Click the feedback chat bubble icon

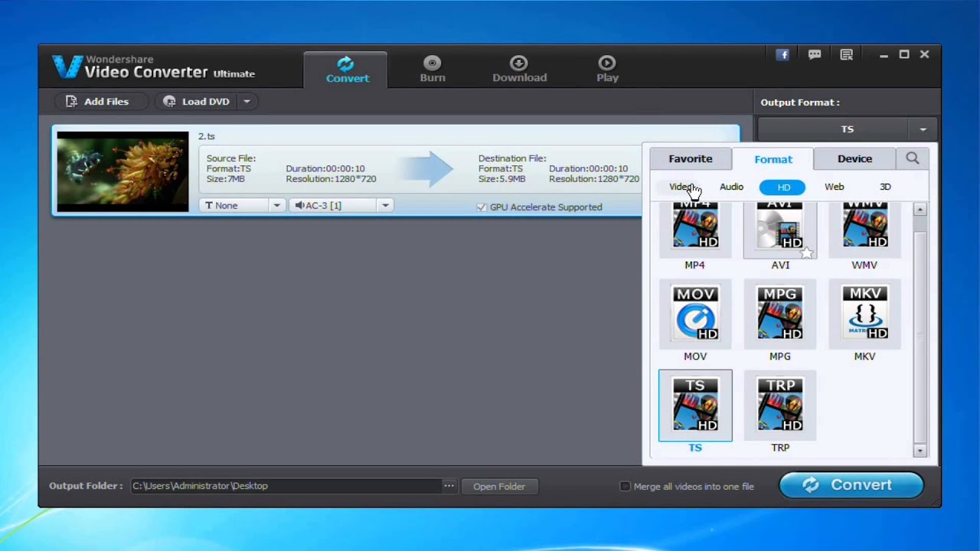tap(815, 55)
